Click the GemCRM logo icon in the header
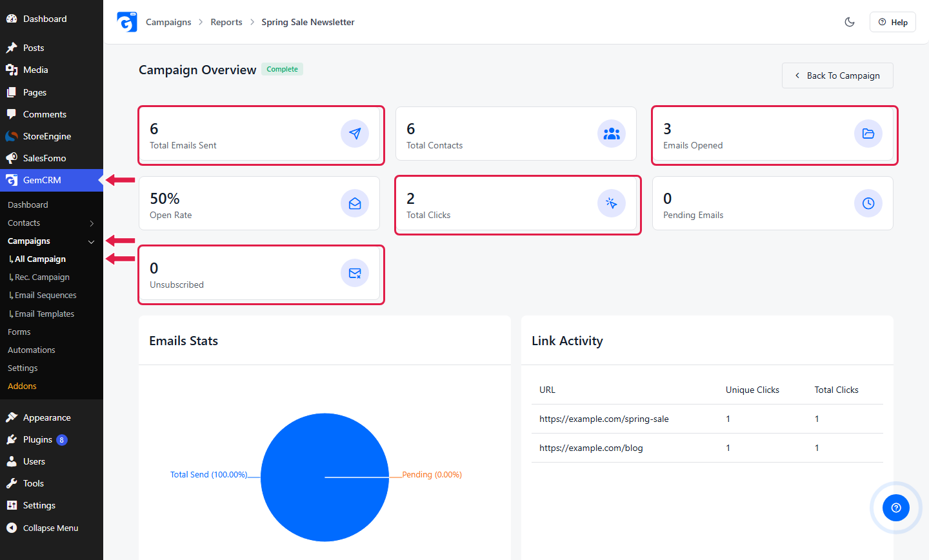This screenshot has width=929, height=560. pyautogui.click(x=127, y=22)
